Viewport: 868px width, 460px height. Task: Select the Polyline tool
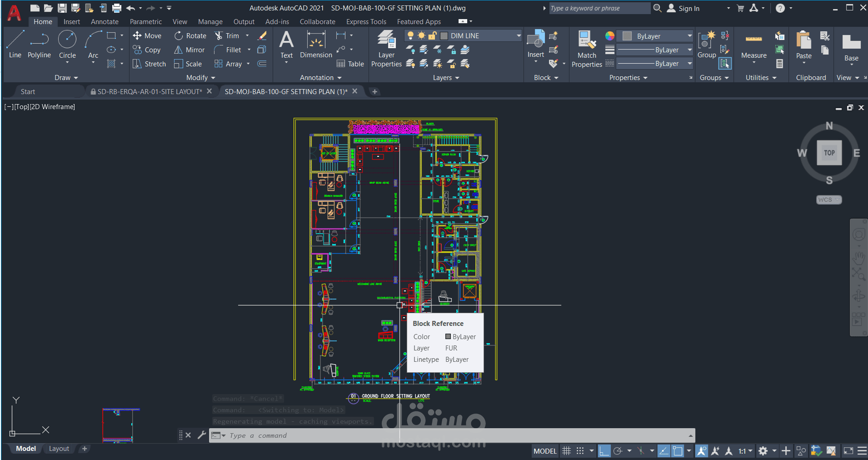coord(39,45)
